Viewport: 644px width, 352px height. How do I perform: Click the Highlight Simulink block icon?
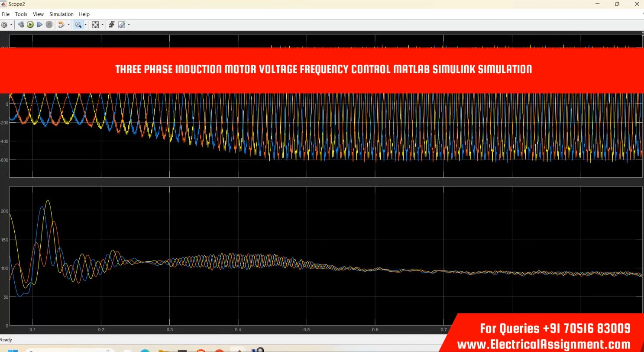[61, 25]
